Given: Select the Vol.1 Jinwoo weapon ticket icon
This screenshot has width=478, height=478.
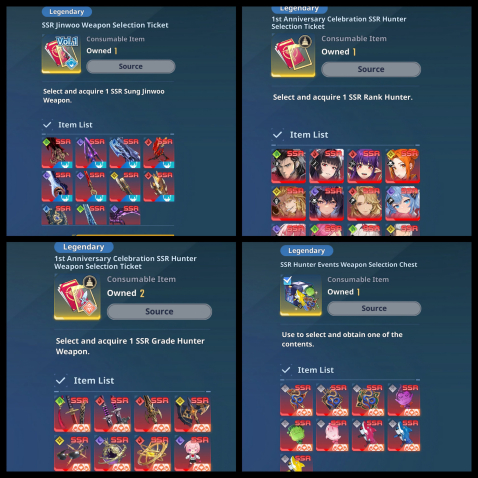Looking at the screenshot, I should click(x=61, y=54).
